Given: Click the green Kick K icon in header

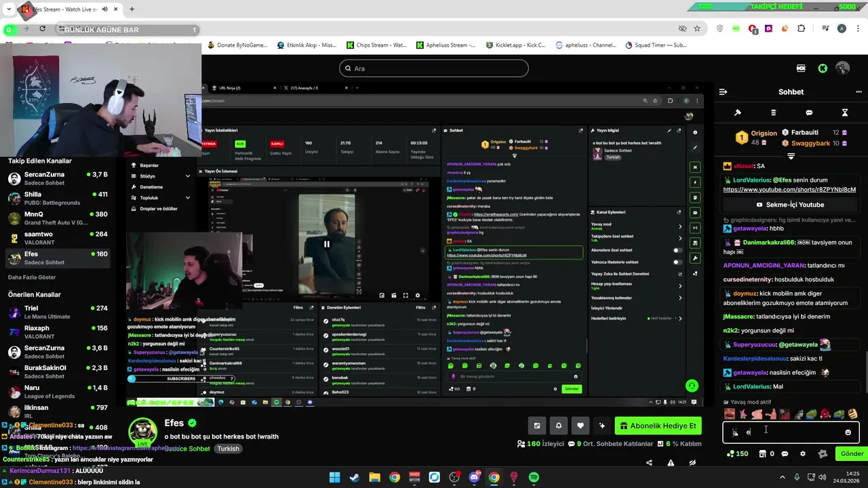Looking at the screenshot, I should [x=823, y=68].
